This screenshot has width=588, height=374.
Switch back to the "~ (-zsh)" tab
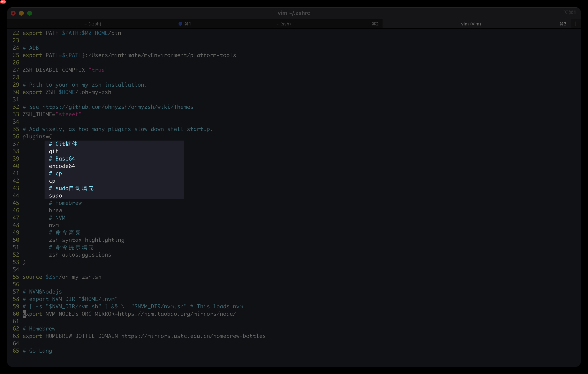point(92,24)
